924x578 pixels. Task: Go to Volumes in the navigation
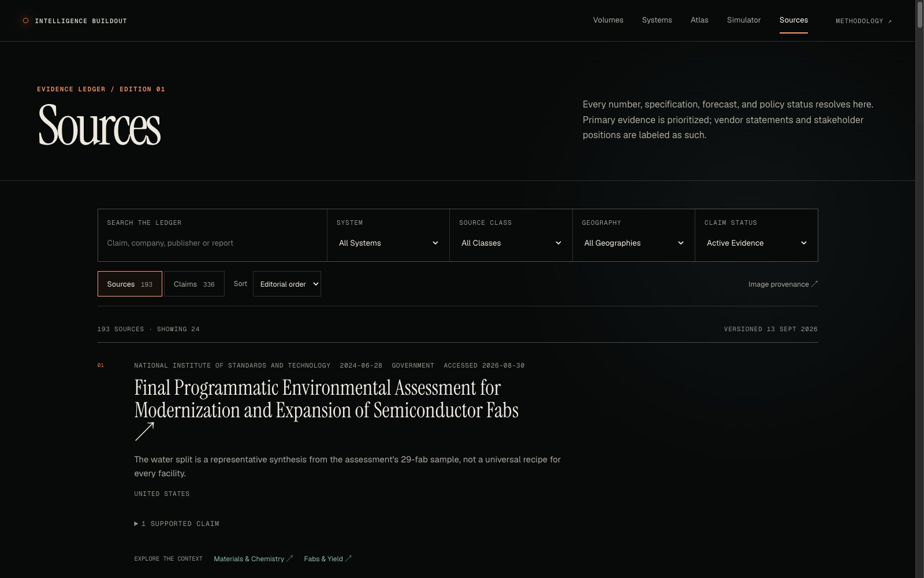(x=608, y=20)
